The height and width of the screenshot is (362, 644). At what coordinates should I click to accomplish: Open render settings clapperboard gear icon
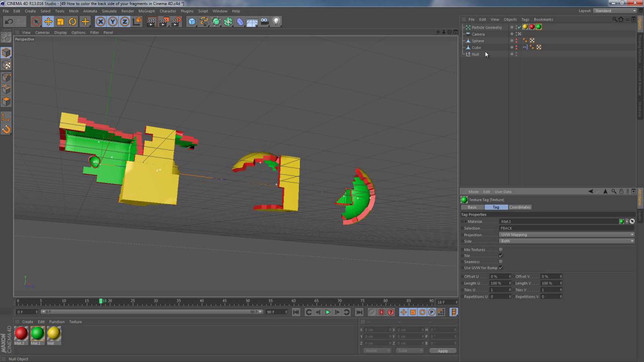[x=176, y=21]
